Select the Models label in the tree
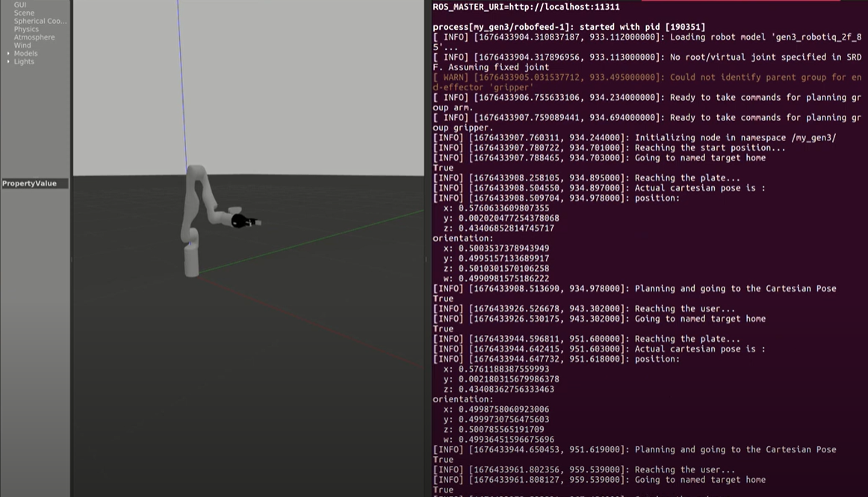 (x=25, y=54)
